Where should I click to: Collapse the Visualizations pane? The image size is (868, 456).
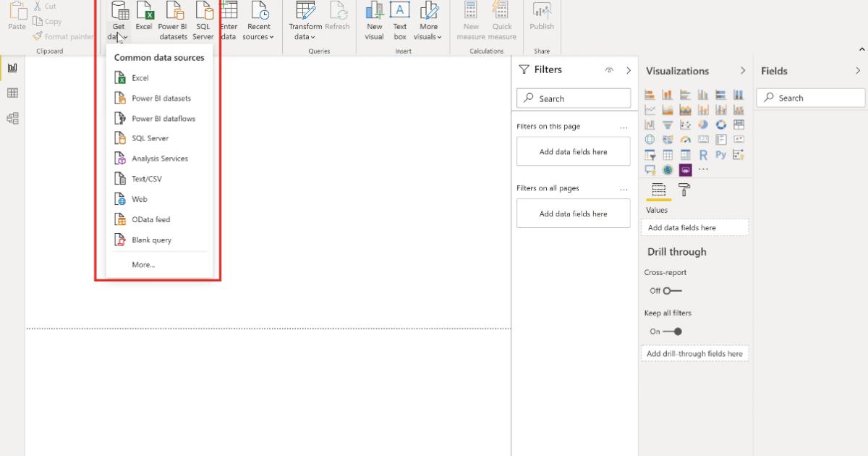pyautogui.click(x=743, y=70)
